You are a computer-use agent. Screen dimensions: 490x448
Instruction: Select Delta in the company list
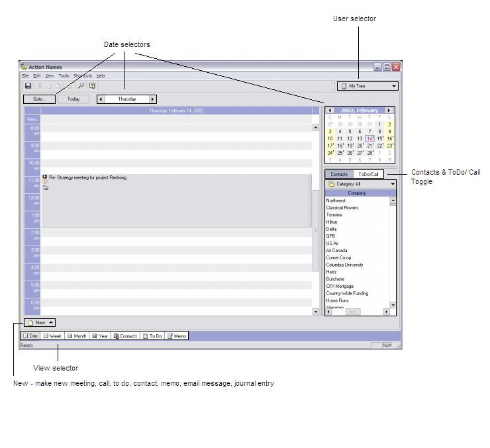coord(331,229)
